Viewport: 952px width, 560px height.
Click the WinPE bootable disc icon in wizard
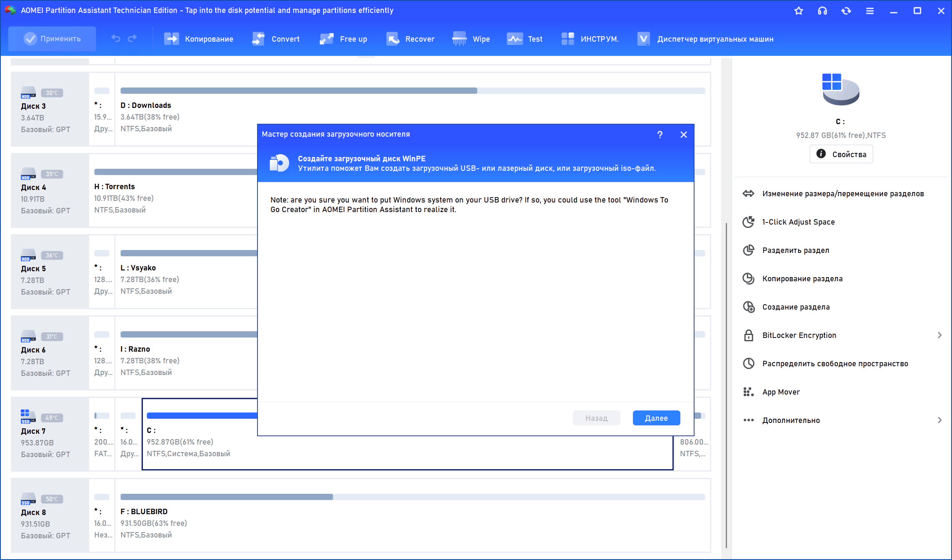pos(279,163)
